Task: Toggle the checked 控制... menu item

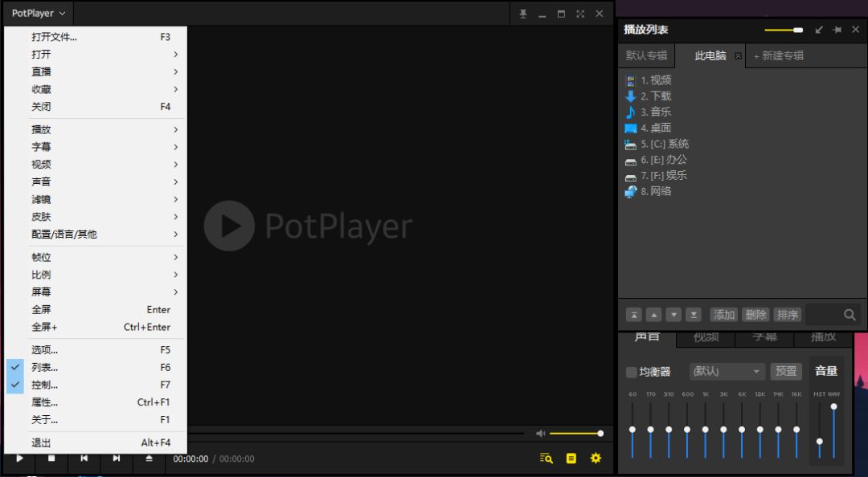Action: 96,385
